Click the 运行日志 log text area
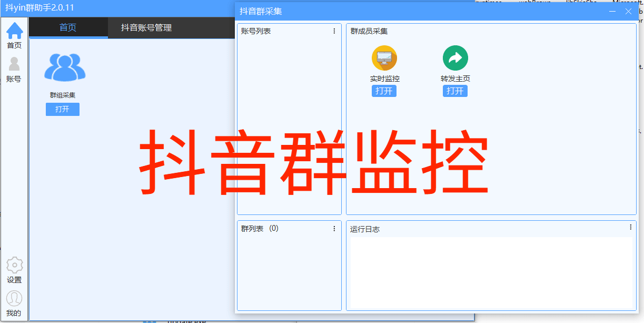This screenshot has width=644, height=323. click(491, 272)
